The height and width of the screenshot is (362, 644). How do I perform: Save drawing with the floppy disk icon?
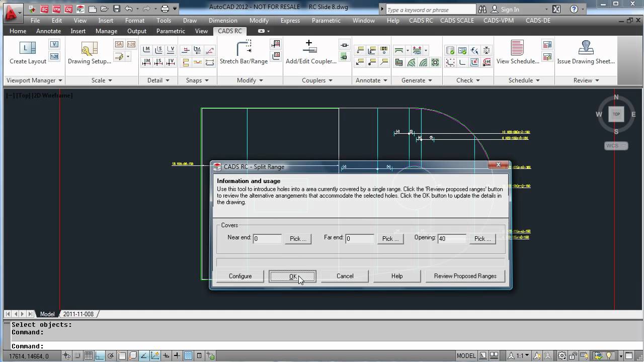116,9
